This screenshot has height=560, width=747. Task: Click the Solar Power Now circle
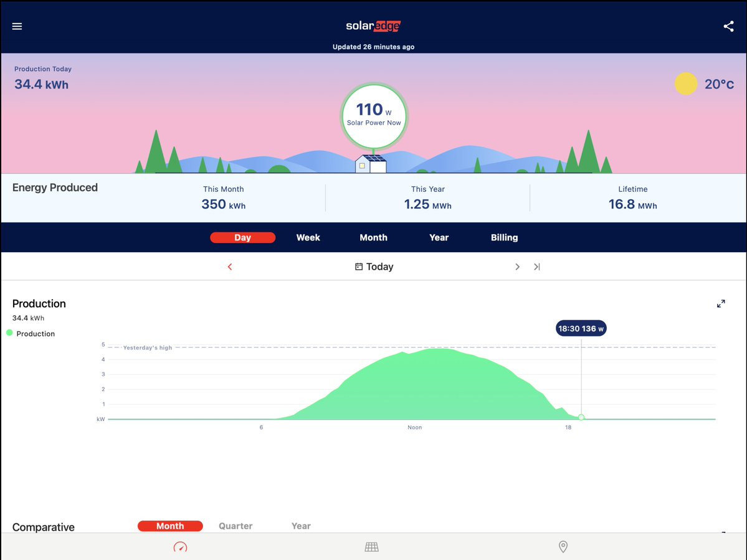(374, 116)
